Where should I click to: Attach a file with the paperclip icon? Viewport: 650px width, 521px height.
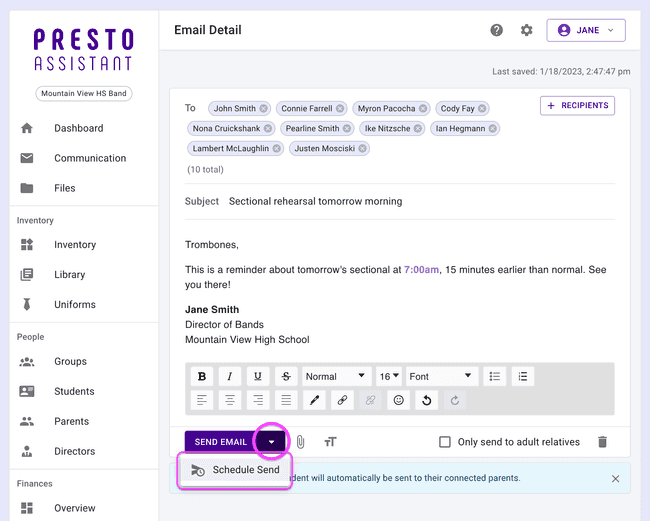pyautogui.click(x=300, y=442)
